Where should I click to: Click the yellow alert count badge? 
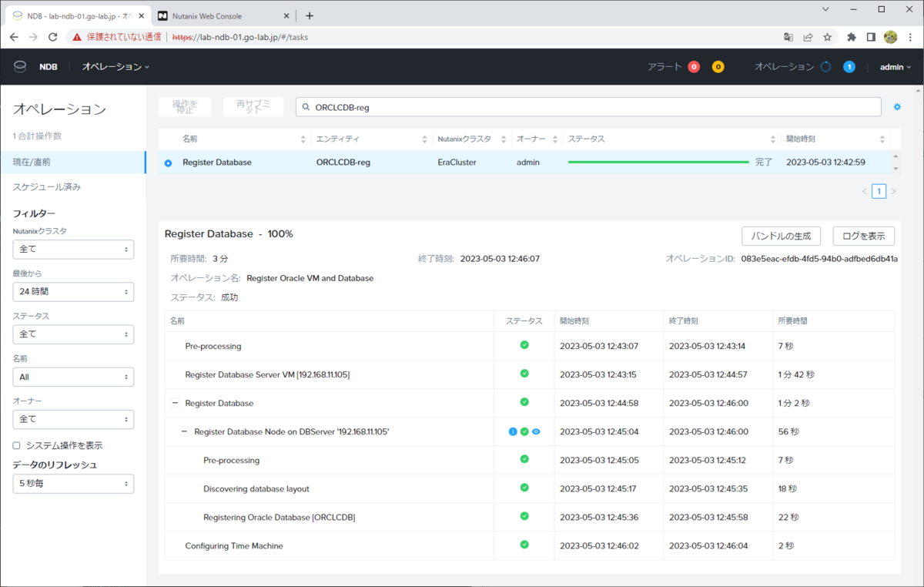point(718,67)
